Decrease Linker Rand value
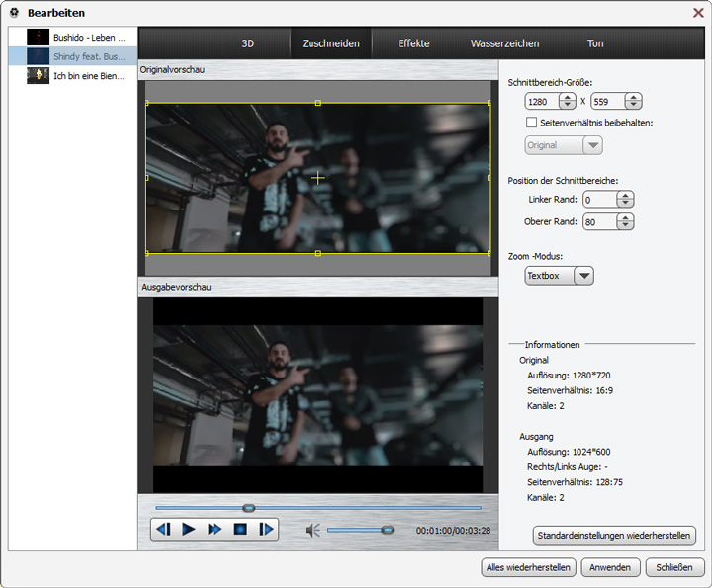712x588 pixels. (625, 203)
